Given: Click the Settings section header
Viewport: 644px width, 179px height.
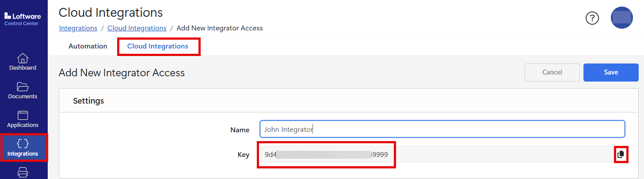Looking at the screenshot, I should [88, 101].
